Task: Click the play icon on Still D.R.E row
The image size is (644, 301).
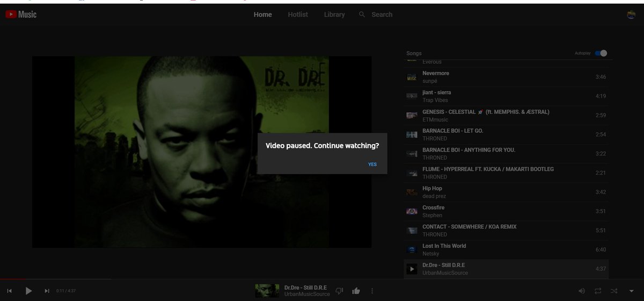Action: [412, 269]
